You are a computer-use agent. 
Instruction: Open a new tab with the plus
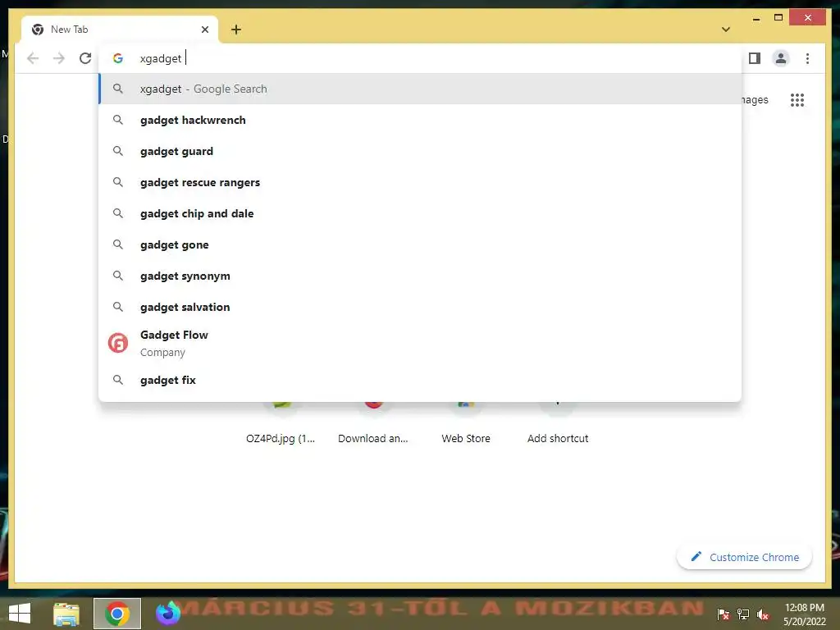coord(235,30)
